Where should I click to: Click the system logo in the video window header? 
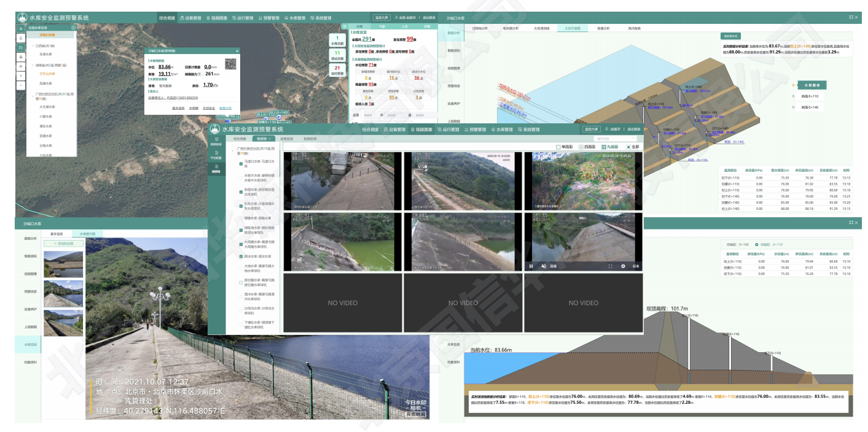click(x=215, y=129)
